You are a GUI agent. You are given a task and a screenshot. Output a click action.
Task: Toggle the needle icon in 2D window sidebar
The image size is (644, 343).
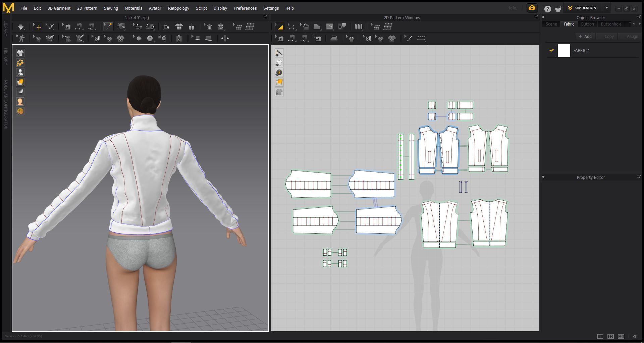tap(279, 53)
